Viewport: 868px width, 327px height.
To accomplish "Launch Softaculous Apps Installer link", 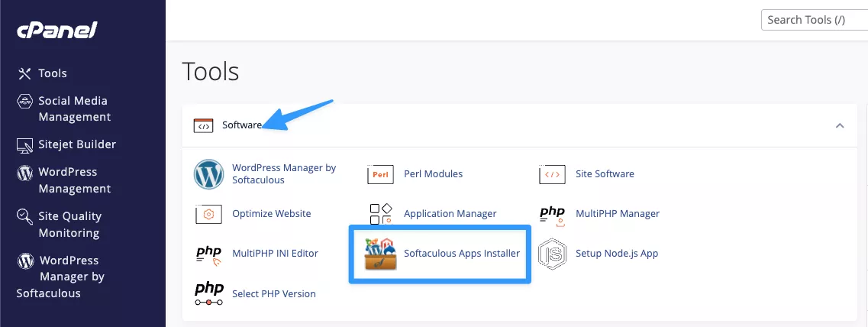I will (462, 254).
